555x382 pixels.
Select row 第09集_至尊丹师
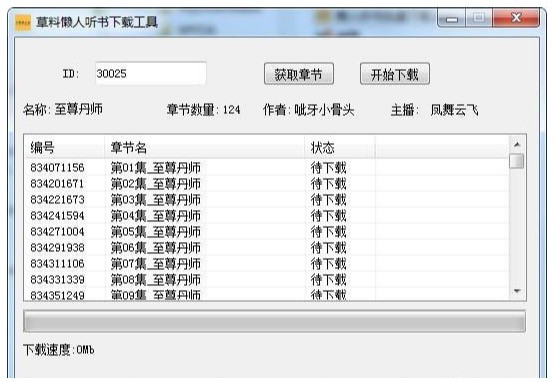click(x=267, y=294)
